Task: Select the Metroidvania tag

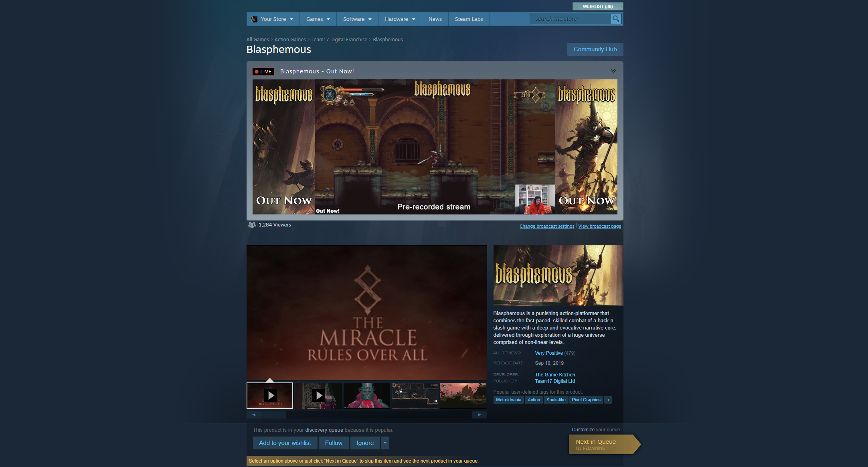Action: 508,400
